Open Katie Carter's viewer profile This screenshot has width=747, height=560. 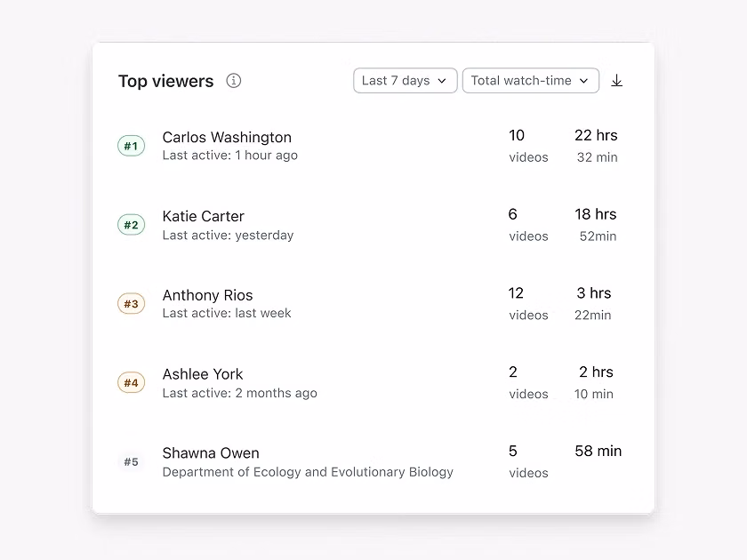coord(203,216)
